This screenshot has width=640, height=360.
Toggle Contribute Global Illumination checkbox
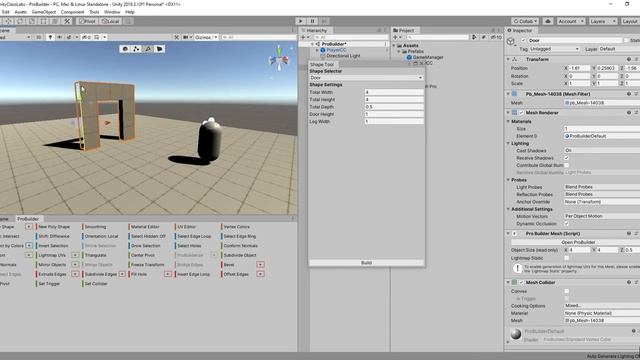(567, 165)
